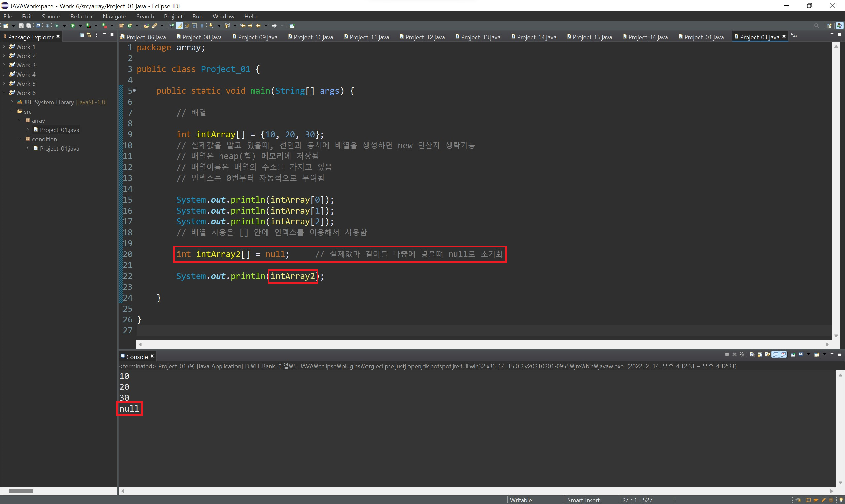Collapse all in Package Explorer
This screenshot has width=845, height=504.
(82, 35)
